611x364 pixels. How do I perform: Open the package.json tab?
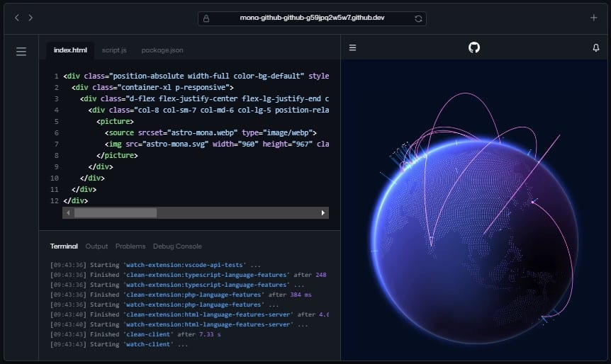(162, 50)
